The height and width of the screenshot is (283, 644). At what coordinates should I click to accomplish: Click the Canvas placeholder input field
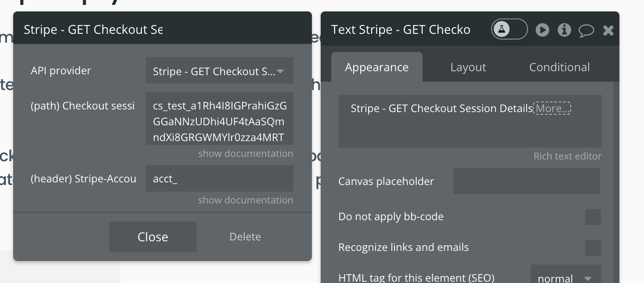click(x=526, y=181)
